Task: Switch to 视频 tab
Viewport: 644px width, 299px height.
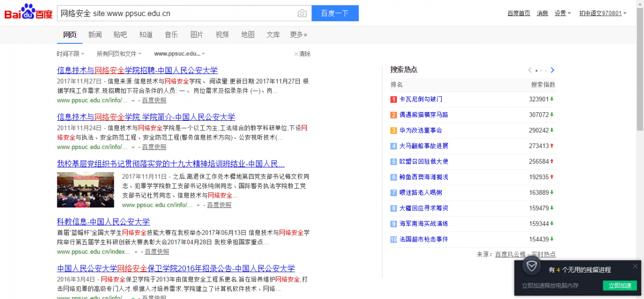Action: click(222, 35)
